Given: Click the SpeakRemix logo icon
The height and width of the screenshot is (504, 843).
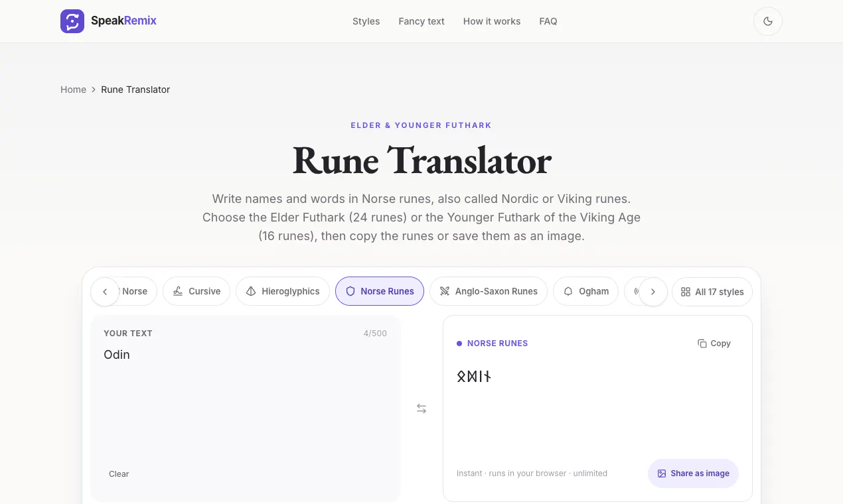Looking at the screenshot, I should click(72, 21).
